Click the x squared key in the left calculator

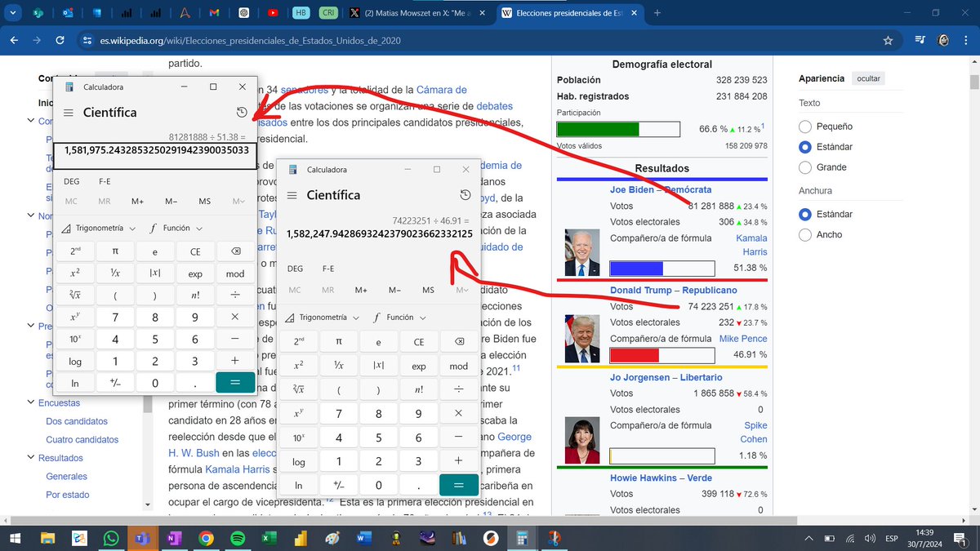coord(75,274)
